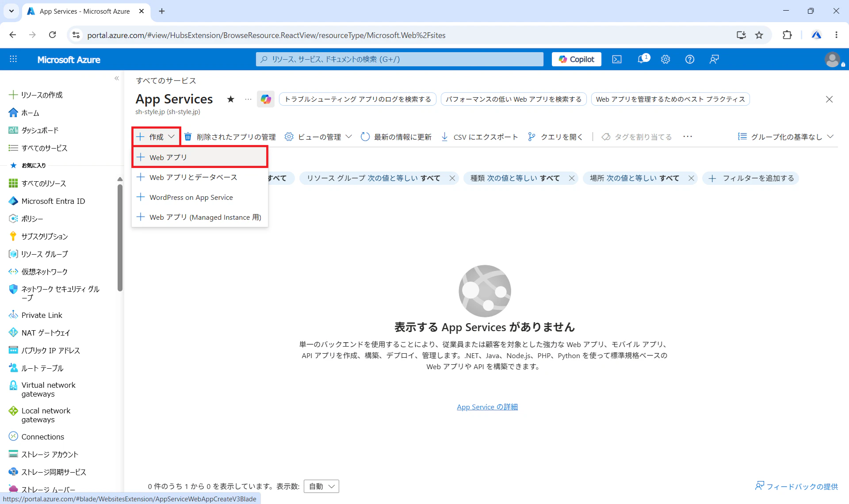Click the install app icon in address bar

[741, 35]
